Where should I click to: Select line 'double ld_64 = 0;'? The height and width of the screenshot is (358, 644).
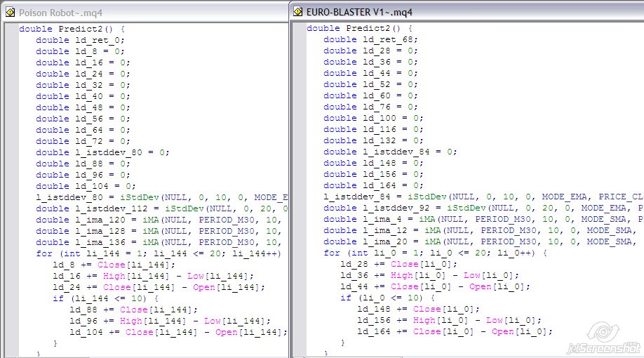[x=83, y=130]
